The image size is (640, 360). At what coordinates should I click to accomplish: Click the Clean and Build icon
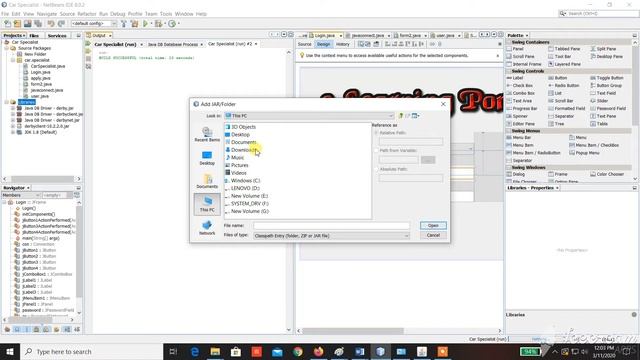pyautogui.click(x=134, y=24)
